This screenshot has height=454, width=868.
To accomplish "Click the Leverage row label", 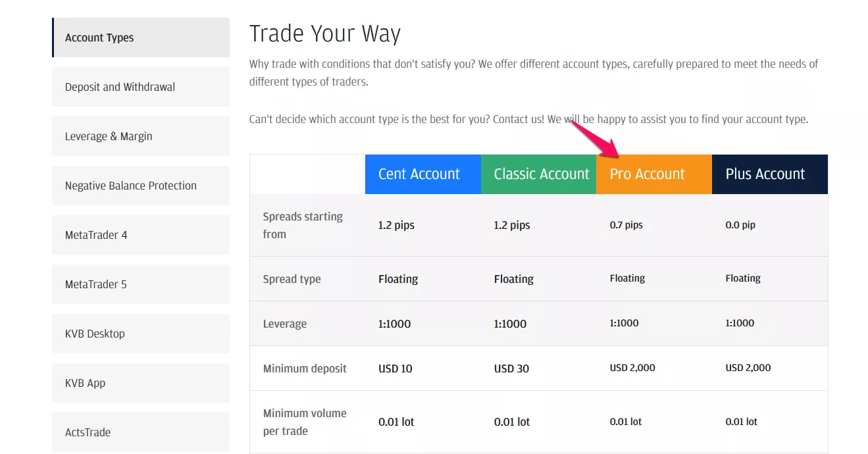I will pyautogui.click(x=285, y=324).
